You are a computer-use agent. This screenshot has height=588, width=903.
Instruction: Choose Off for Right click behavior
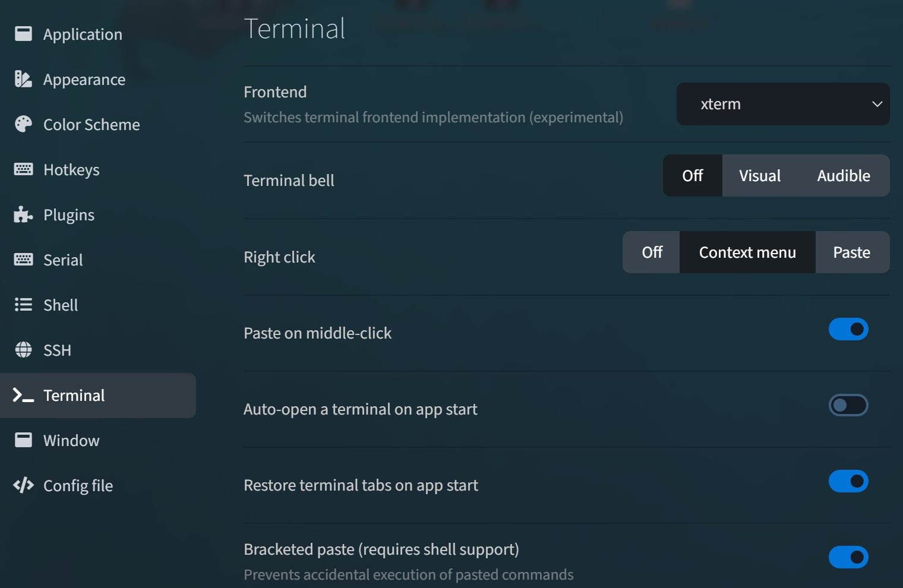(x=651, y=252)
